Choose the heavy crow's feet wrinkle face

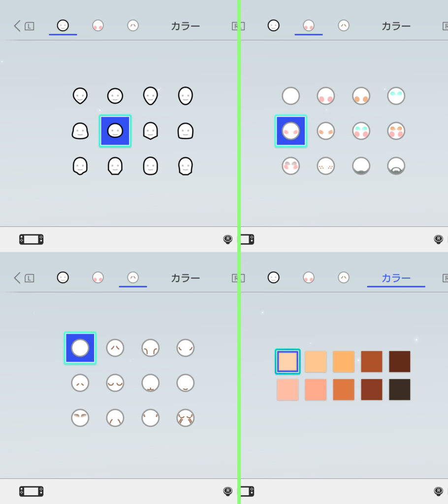[x=186, y=418]
